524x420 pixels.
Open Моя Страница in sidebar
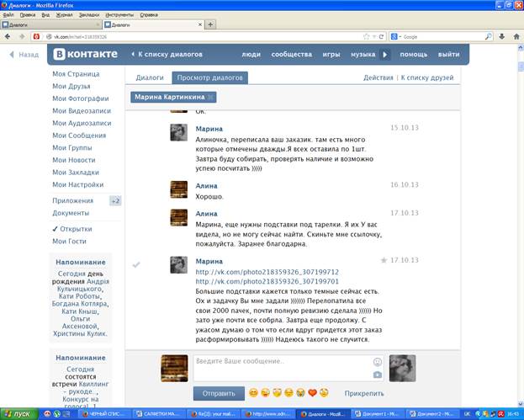(76, 74)
